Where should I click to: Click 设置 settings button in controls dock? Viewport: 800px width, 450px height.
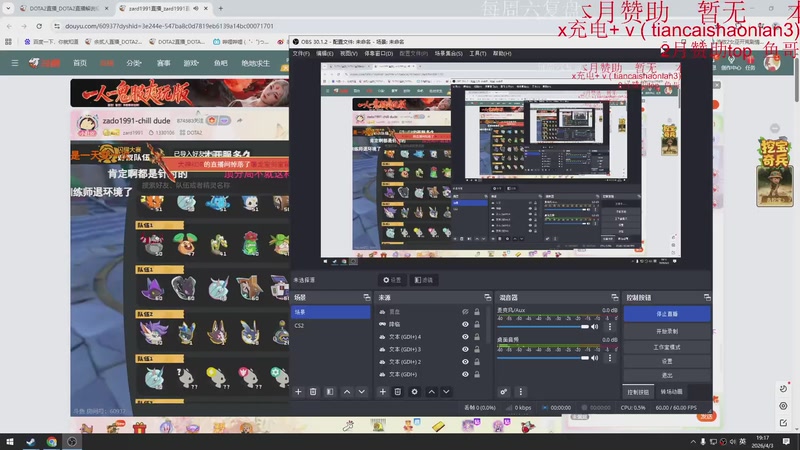(667, 361)
